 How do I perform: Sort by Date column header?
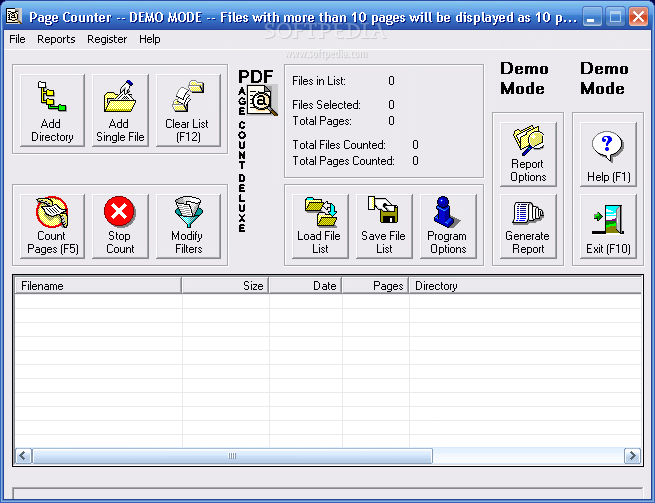click(x=305, y=286)
